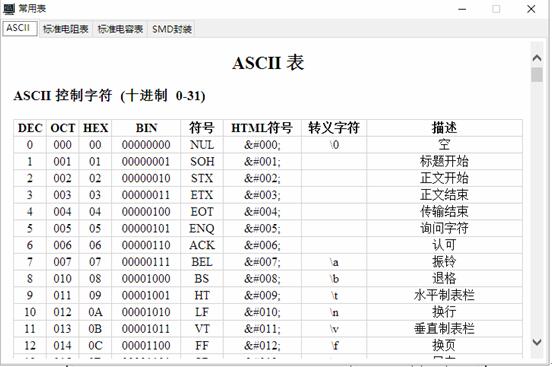Click the hex value 0C cell
Viewport: 552px width, 367px height.
tap(95, 346)
